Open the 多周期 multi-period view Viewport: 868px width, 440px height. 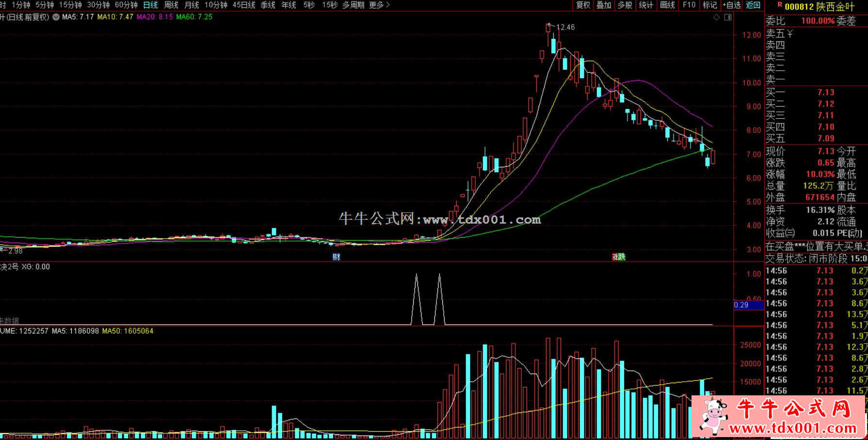tap(354, 5)
